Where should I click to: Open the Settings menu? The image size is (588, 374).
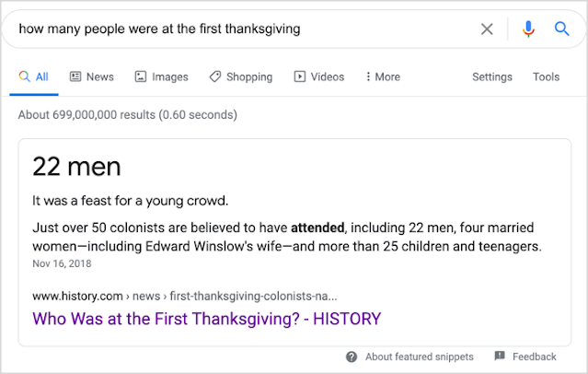492,77
